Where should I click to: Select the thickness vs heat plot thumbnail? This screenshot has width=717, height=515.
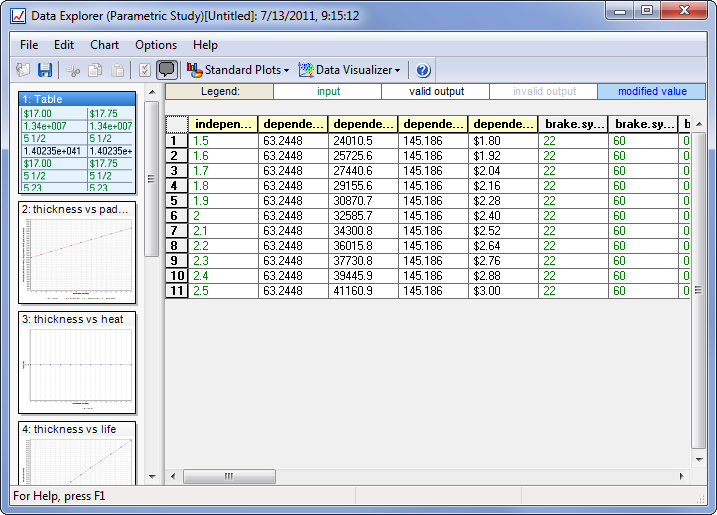click(77, 365)
